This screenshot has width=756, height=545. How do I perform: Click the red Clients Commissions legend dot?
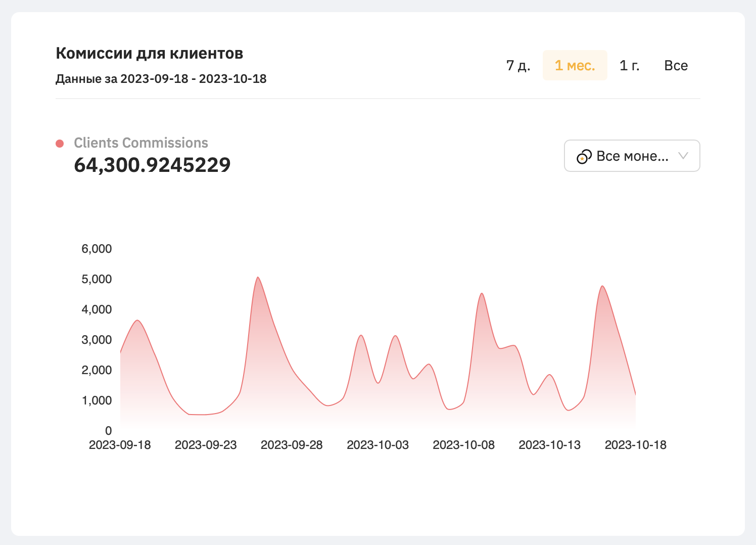coord(60,144)
